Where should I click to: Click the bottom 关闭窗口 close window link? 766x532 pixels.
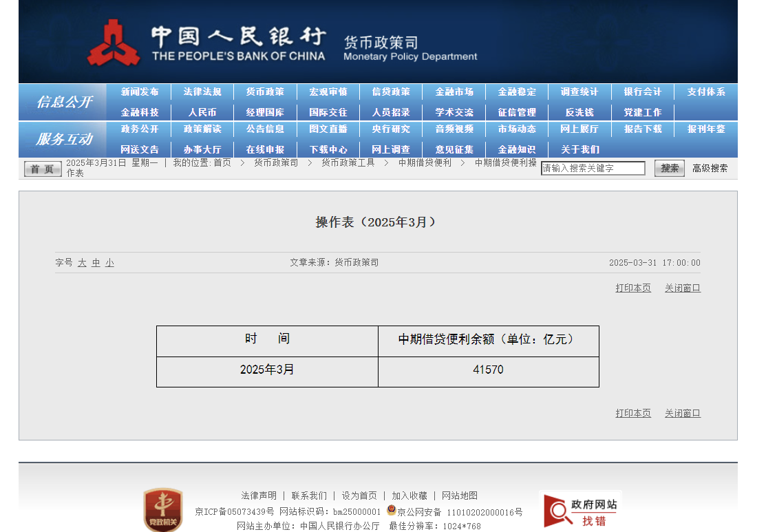pyautogui.click(x=682, y=414)
